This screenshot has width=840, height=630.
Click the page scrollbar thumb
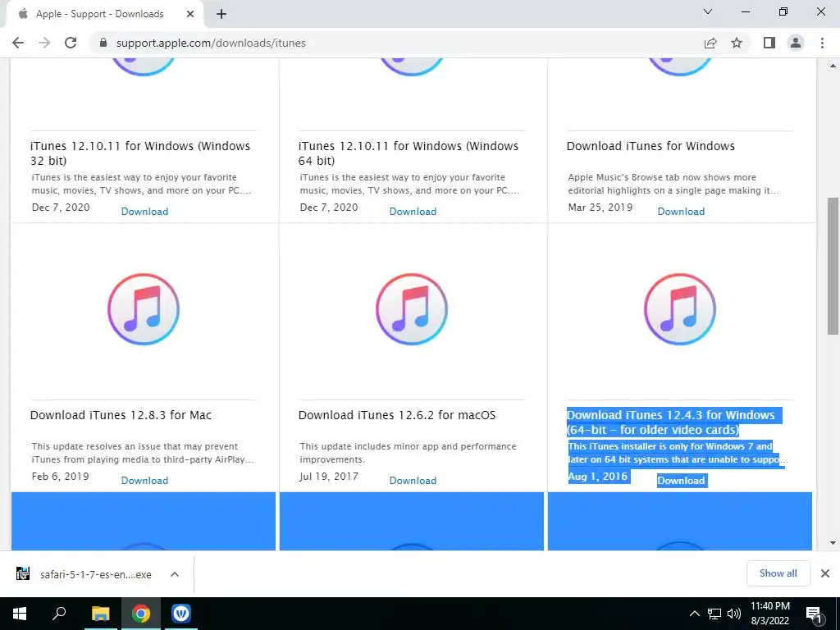pos(833,267)
